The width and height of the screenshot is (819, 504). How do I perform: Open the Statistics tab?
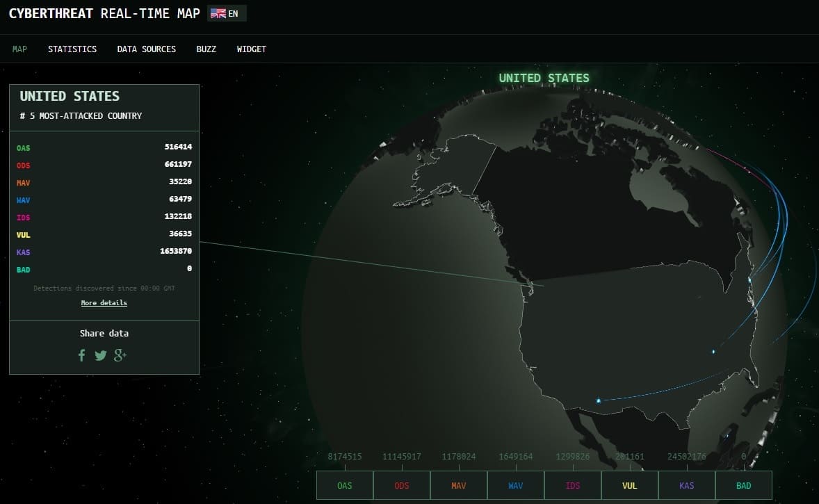point(72,49)
